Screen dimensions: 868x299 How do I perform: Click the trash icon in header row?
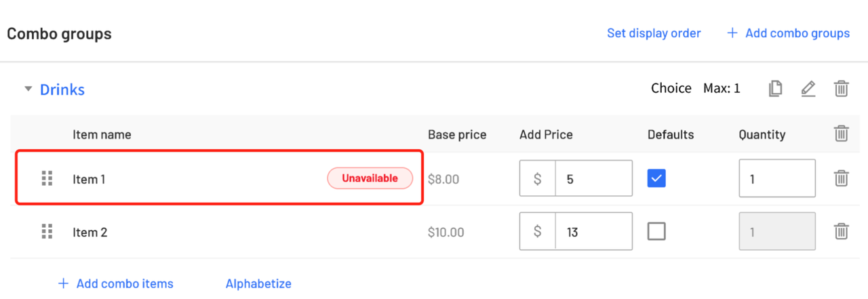click(841, 134)
